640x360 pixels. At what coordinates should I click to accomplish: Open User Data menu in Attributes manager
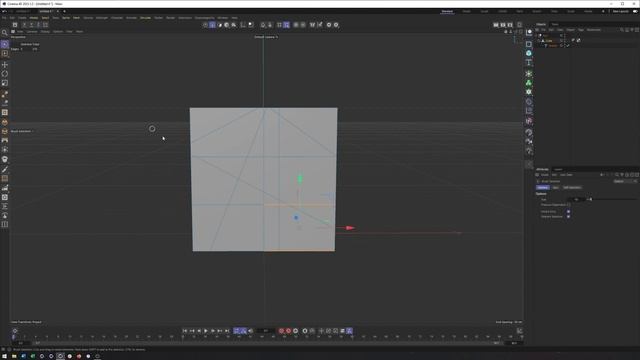[x=566, y=175]
